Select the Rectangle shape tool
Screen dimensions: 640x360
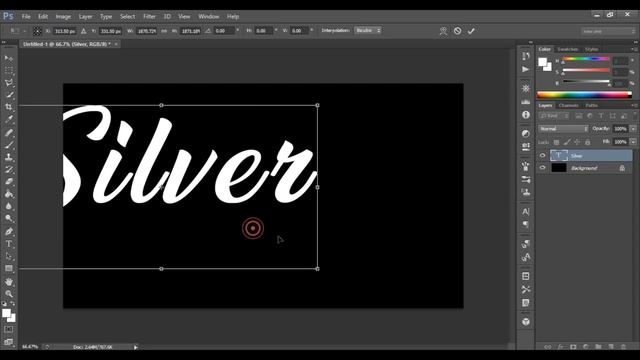tap(9, 269)
